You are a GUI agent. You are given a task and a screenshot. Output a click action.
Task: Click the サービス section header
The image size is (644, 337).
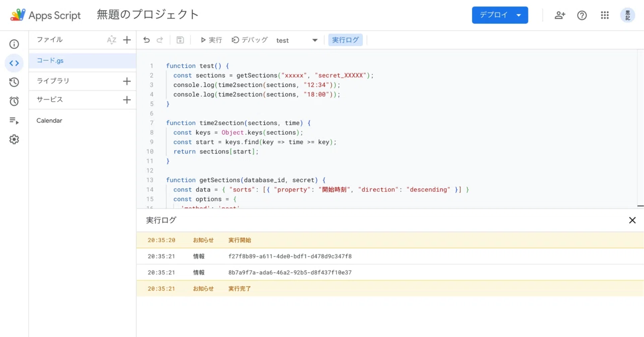click(50, 100)
